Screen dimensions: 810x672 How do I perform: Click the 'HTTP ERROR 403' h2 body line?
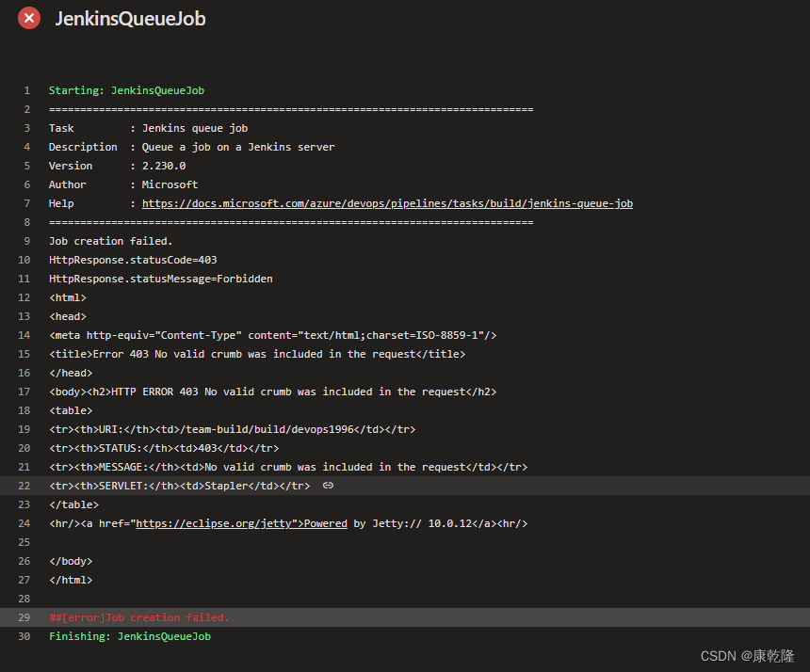[x=273, y=392]
